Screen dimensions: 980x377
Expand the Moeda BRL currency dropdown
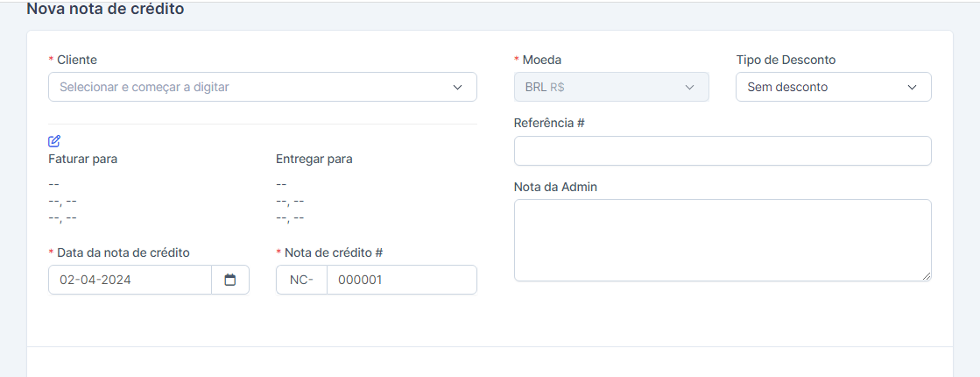pos(610,87)
